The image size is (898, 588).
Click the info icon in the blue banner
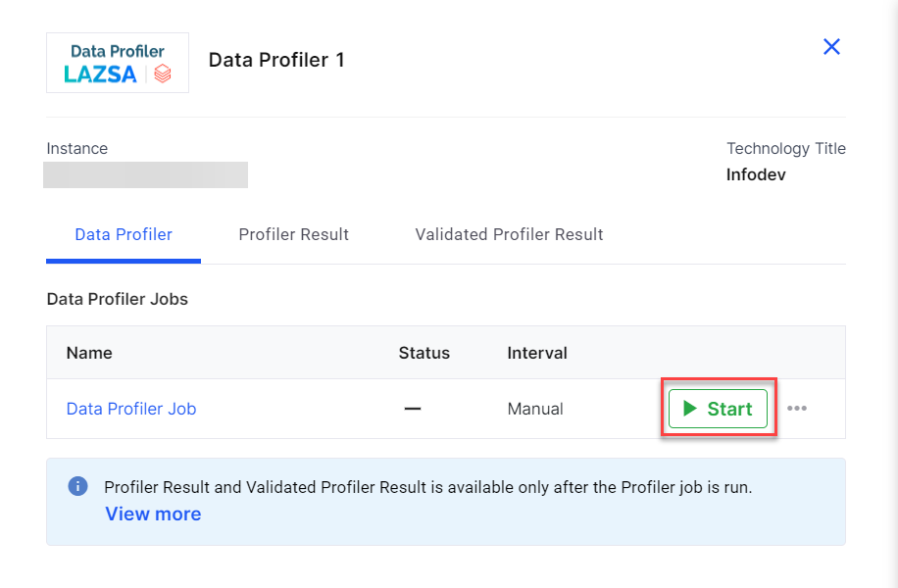point(77,486)
